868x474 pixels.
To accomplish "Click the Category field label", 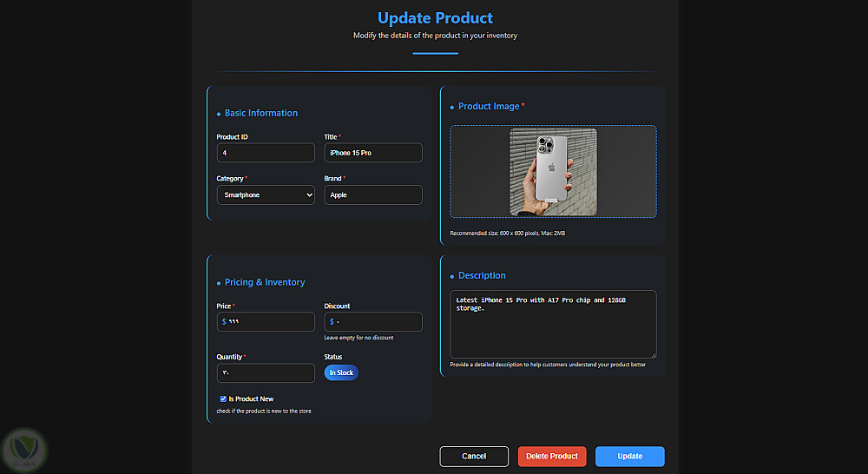I will click(x=230, y=178).
